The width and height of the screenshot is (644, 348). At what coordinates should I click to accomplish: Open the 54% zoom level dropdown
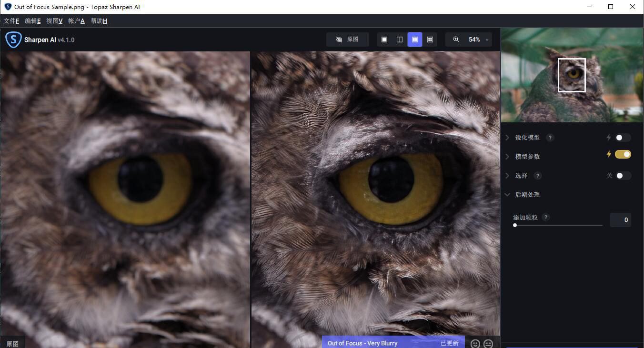[x=478, y=40]
